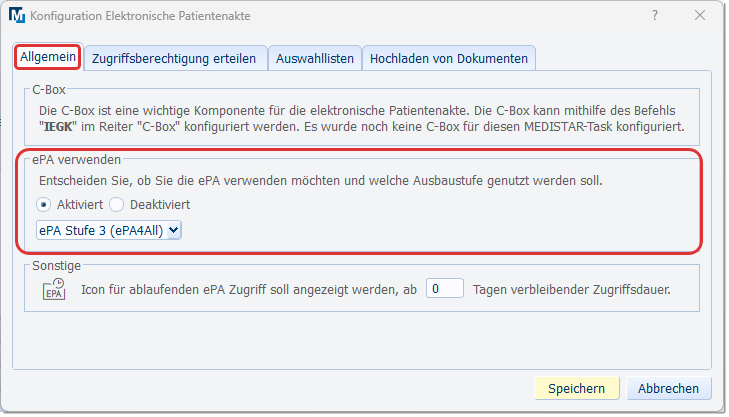Click the Sonstige group heading

point(56,266)
